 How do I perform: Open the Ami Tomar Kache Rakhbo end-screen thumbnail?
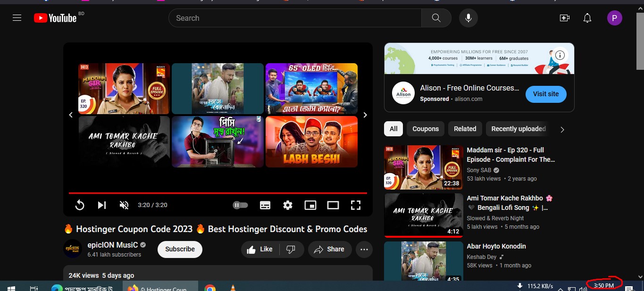[x=124, y=141]
